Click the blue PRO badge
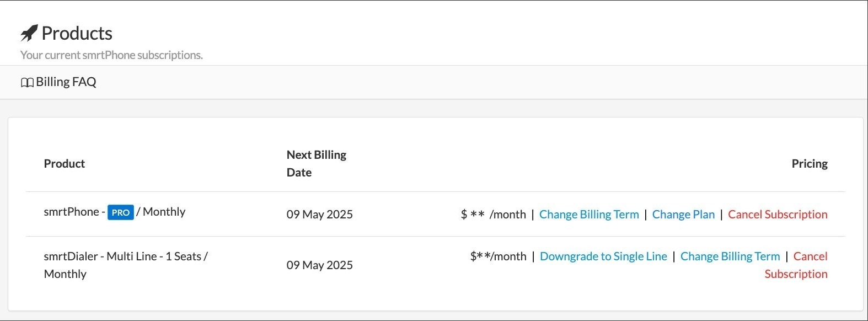 click(120, 212)
